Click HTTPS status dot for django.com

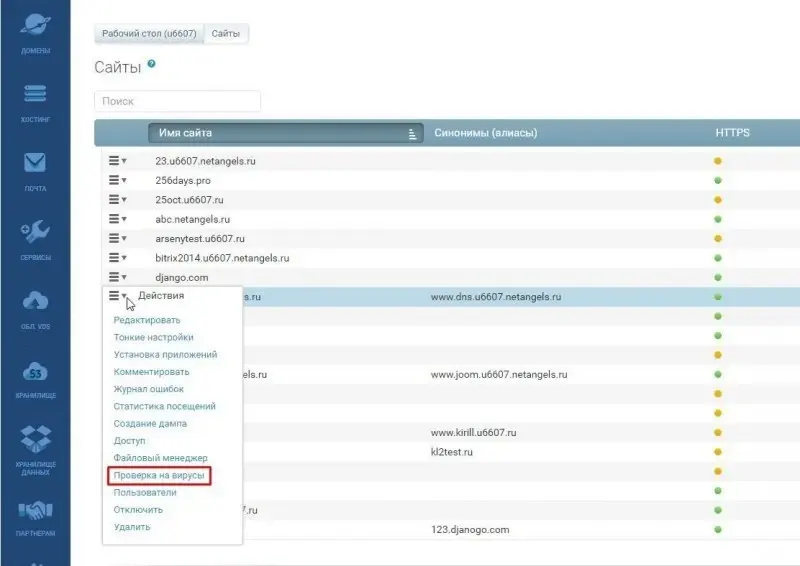click(718, 277)
